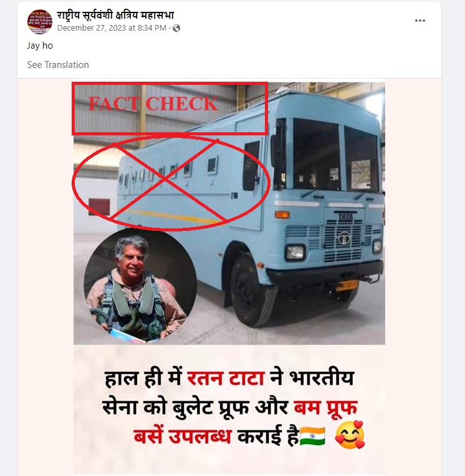Click the 'Jay ho' post text

click(40, 46)
